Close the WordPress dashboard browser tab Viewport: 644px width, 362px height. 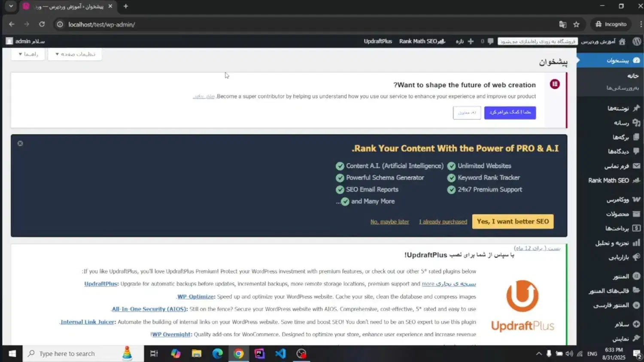110,6
